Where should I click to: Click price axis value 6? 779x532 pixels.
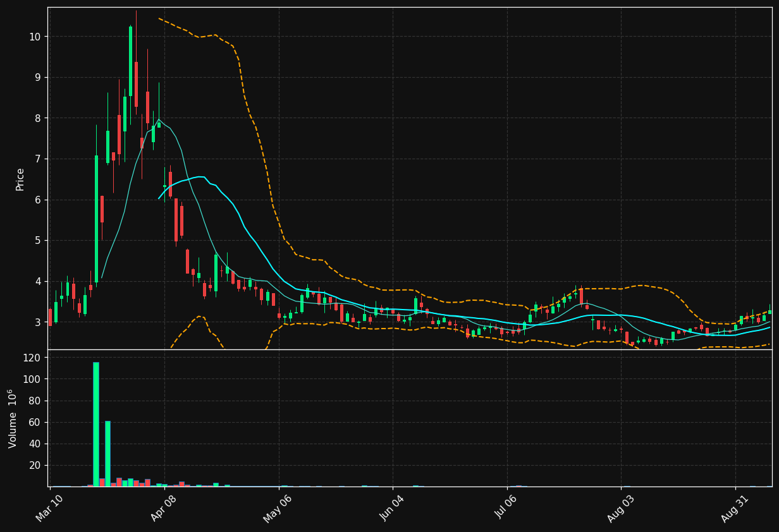pos(38,200)
